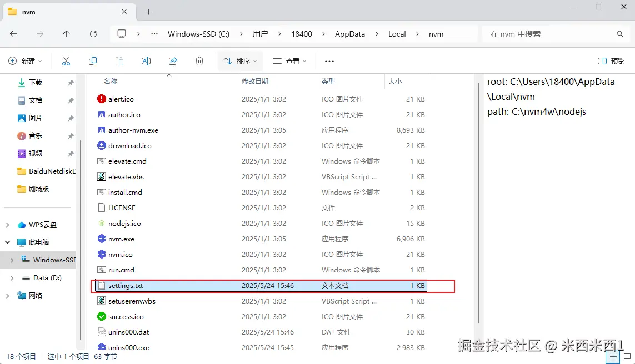Go up one folder level
The width and height of the screenshot is (635, 364).
pos(67,34)
